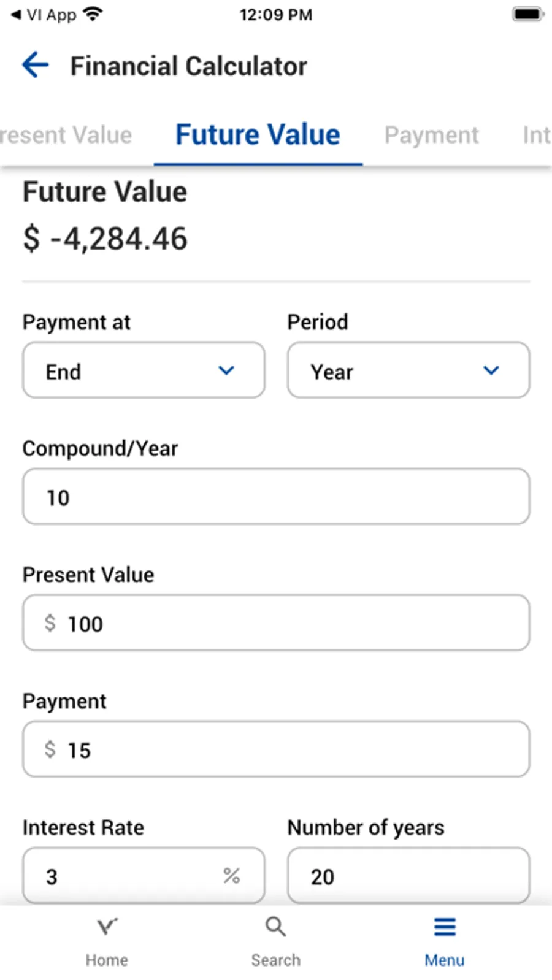552x980 pixels.
Task: Click the Payment amount input field
Action: pos(276,749)
